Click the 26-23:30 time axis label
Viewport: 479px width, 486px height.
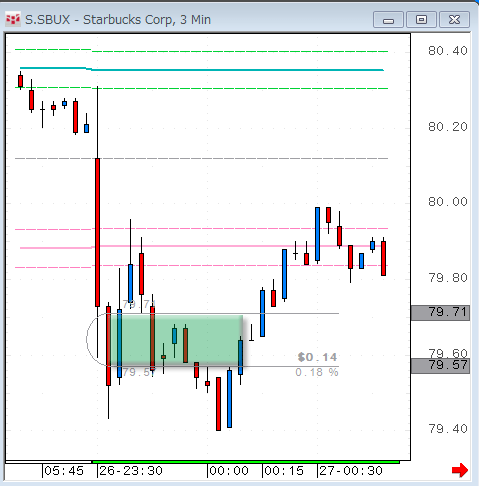(131, 471)
